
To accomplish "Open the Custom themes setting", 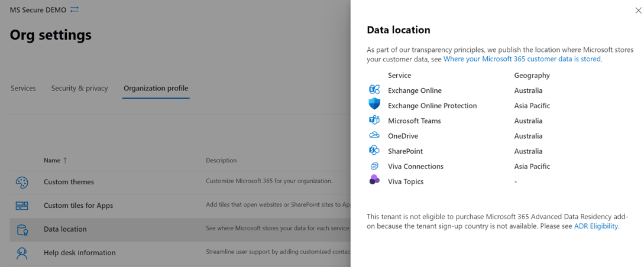I will (x=69, y=182).
